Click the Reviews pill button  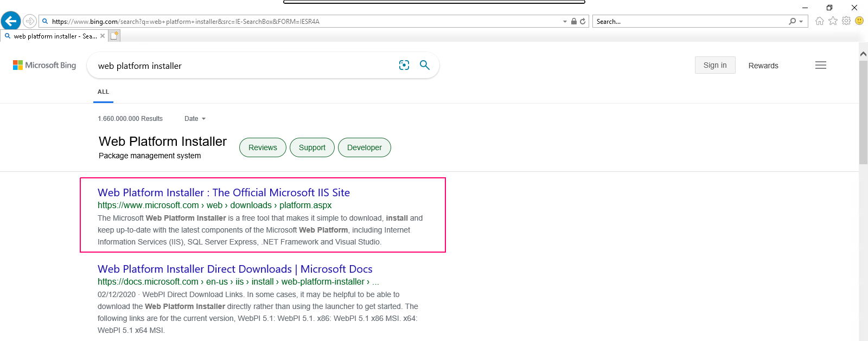263,147
